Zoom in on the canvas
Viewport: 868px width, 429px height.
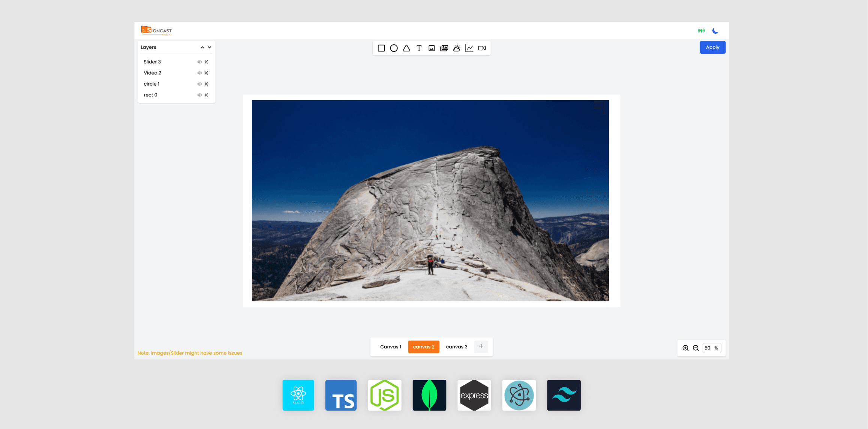pyautogui.click(x=685, y=348)
